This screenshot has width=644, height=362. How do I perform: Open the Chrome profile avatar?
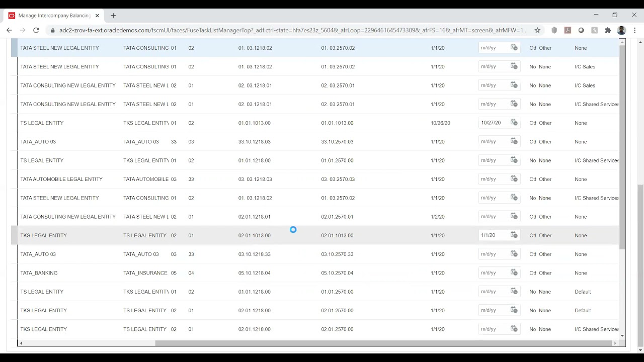pos(621,30)
